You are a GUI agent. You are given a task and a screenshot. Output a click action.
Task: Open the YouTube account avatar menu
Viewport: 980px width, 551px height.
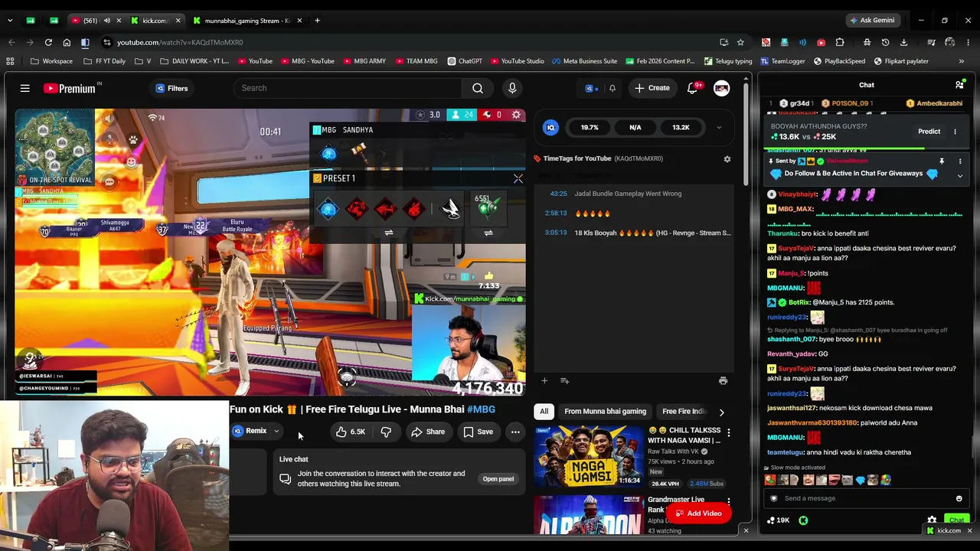(x=721, y=88)
